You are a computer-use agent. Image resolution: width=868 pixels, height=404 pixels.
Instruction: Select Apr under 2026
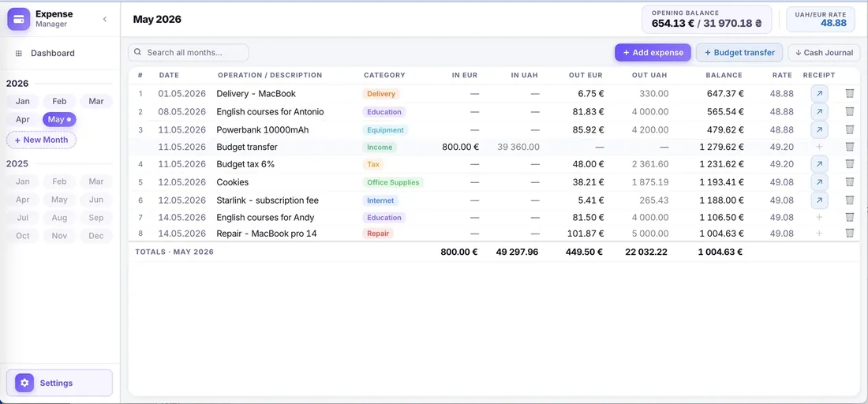point(23,119)
